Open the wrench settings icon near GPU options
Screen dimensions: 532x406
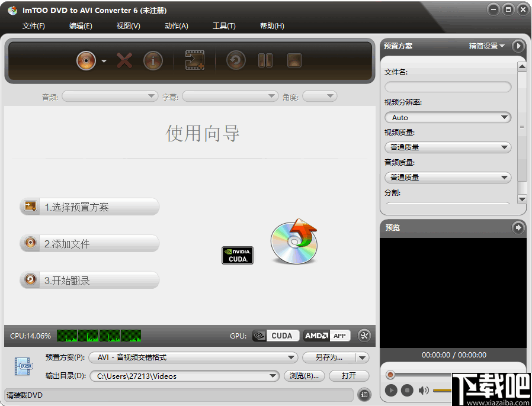(x=365, y=336)
